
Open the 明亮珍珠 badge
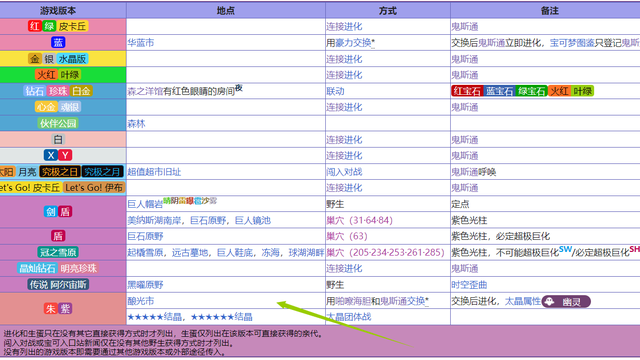78,269
